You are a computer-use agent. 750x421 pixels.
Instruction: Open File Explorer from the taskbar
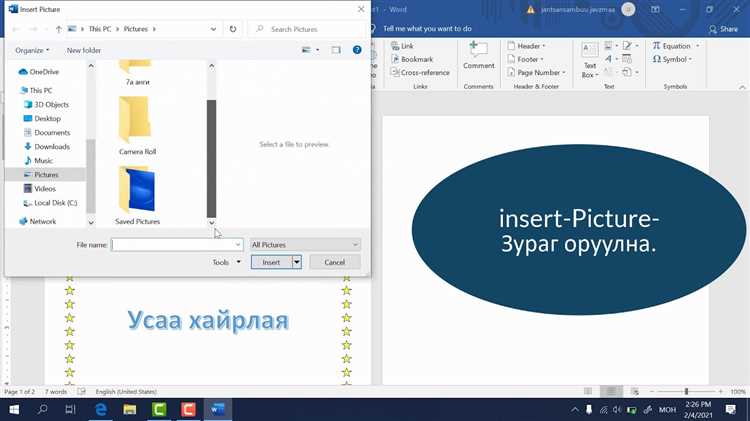click(130, 410)
